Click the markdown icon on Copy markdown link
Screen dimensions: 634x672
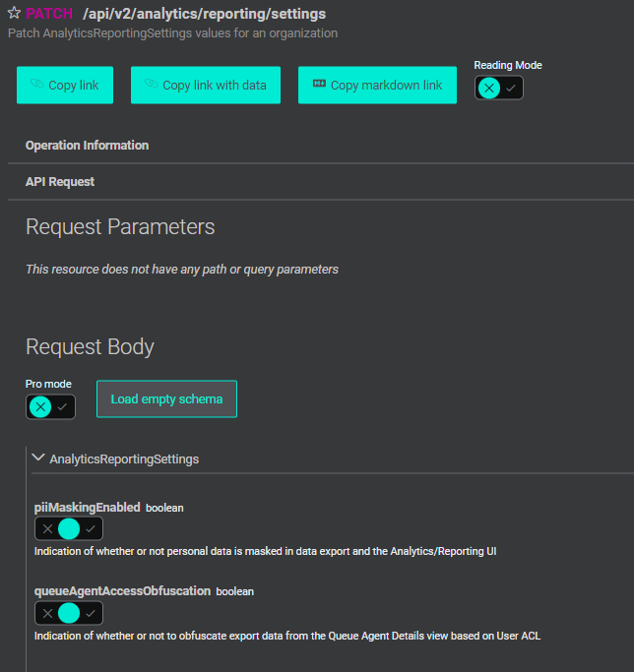point(319,85)
